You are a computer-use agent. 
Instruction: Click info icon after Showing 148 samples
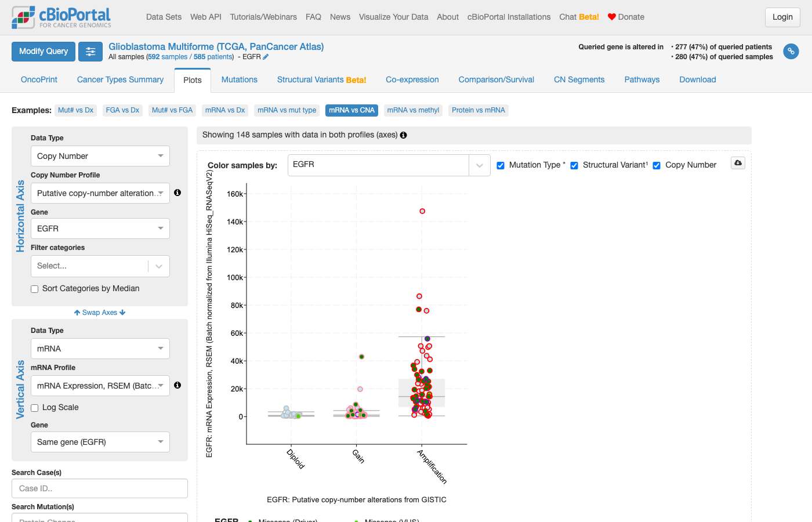403,135
